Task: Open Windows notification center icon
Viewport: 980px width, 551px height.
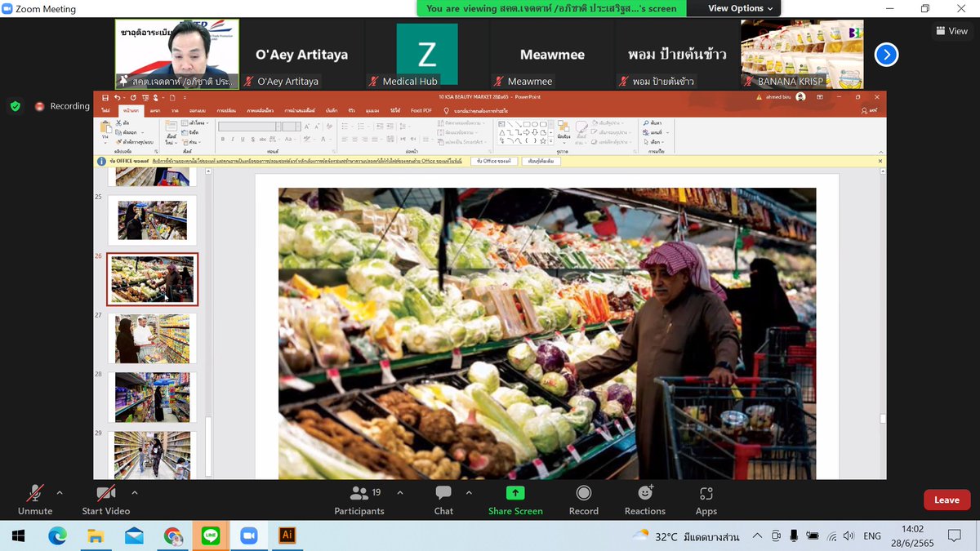Action: click(954, 535)
